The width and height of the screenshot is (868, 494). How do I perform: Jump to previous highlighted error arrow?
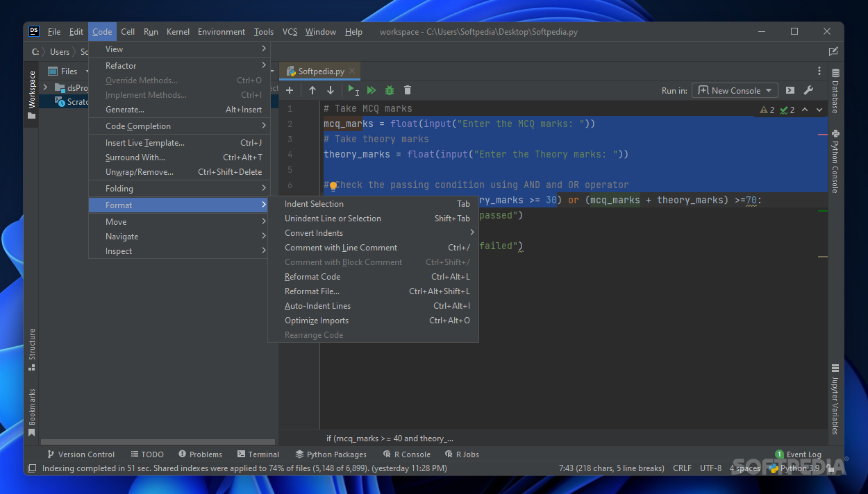pos(805,110)
